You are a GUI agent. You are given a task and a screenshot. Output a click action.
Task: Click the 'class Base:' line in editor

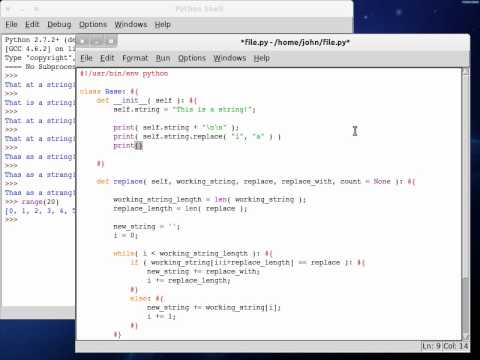109,91
